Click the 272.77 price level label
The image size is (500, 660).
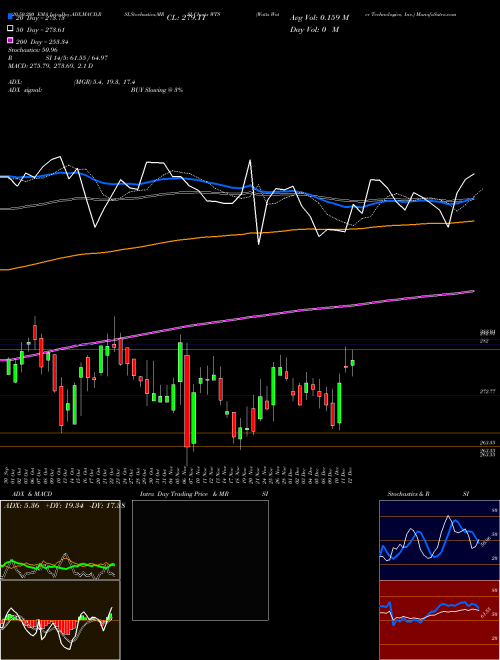[487, 391]
